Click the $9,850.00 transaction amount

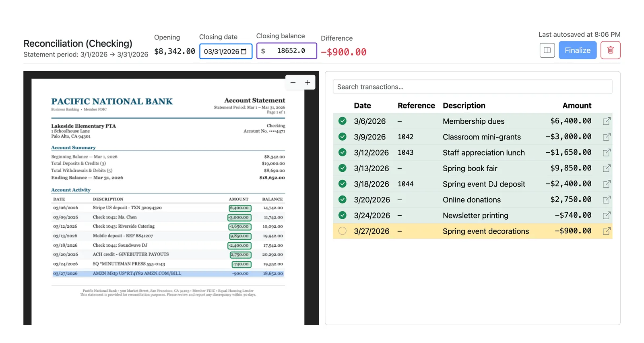tap(571, 168)
